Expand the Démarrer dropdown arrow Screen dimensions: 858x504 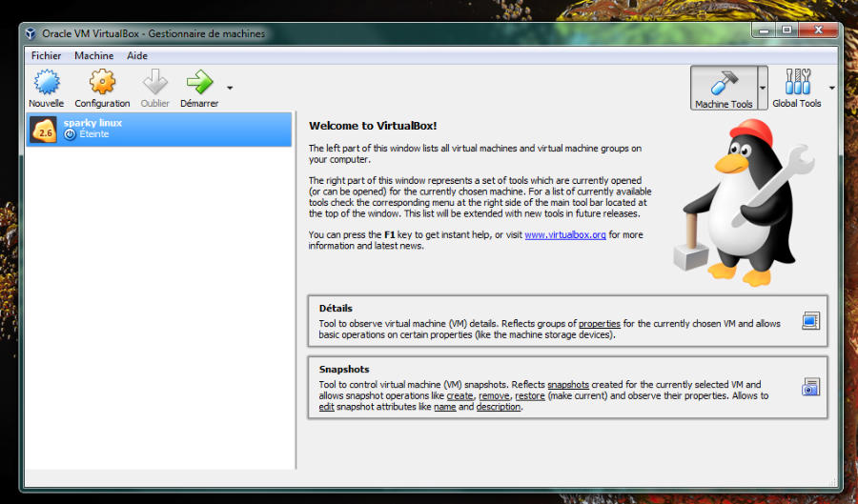(230, 88)
